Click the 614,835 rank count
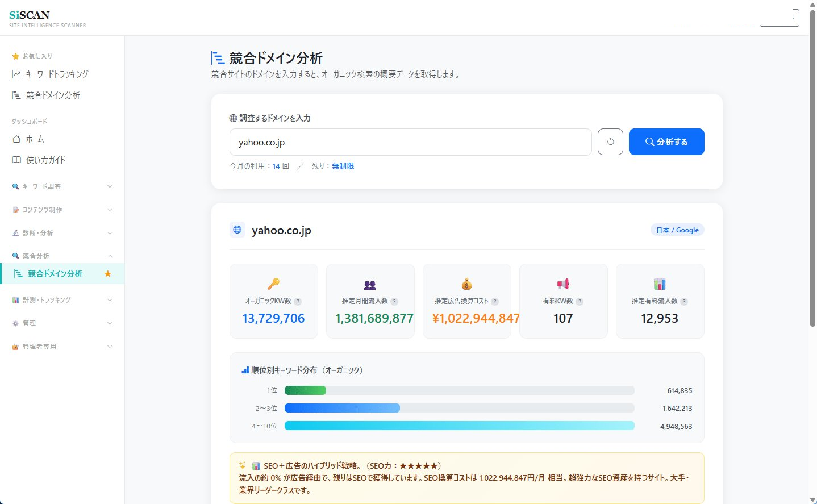Viewport: 817px width, 504px height. pyautogui.click(x=680, y=391)
